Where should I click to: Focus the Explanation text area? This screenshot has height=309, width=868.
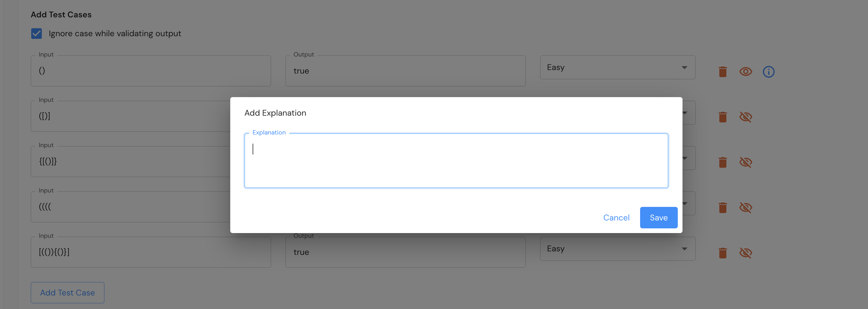tap(456, 161)
